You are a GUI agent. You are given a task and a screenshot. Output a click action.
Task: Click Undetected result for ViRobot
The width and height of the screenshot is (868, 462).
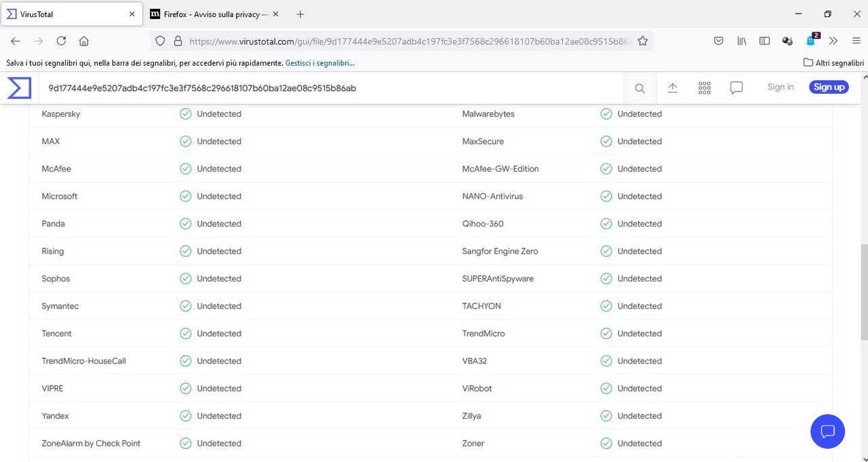[639, 389]
